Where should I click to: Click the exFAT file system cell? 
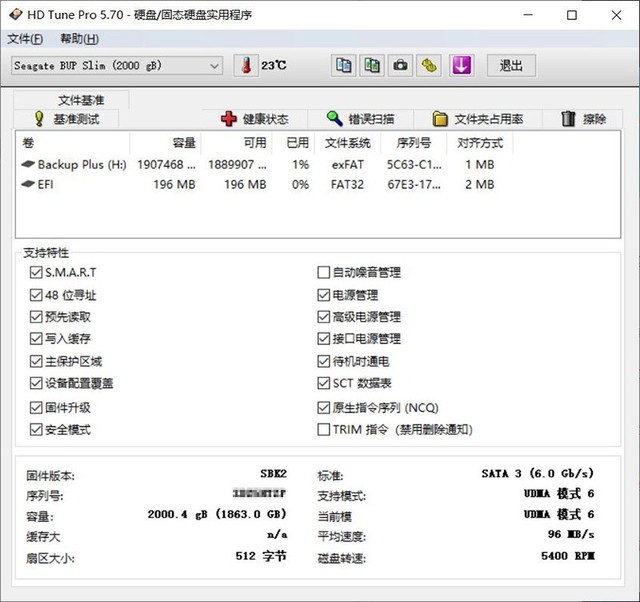[x=347, y=164]
